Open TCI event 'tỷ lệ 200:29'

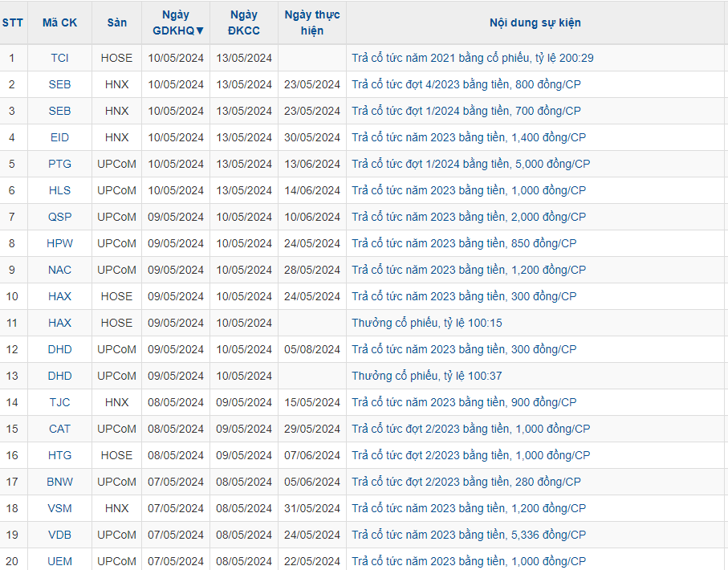(x=472, y=58)
